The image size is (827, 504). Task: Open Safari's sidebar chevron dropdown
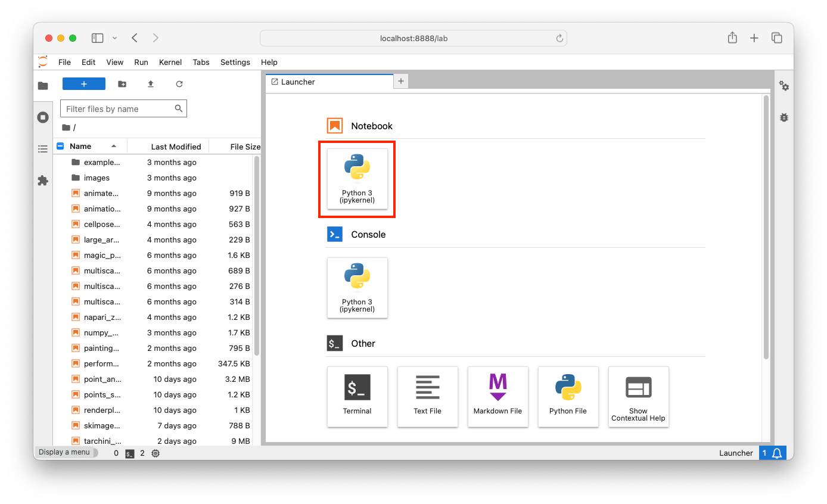pos(114,38)
